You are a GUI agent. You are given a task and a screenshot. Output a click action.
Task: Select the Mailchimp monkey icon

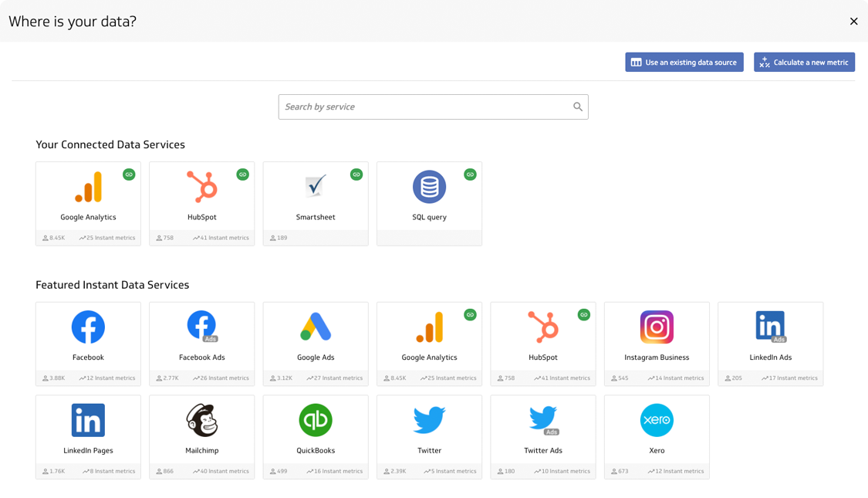coord(202,420)
